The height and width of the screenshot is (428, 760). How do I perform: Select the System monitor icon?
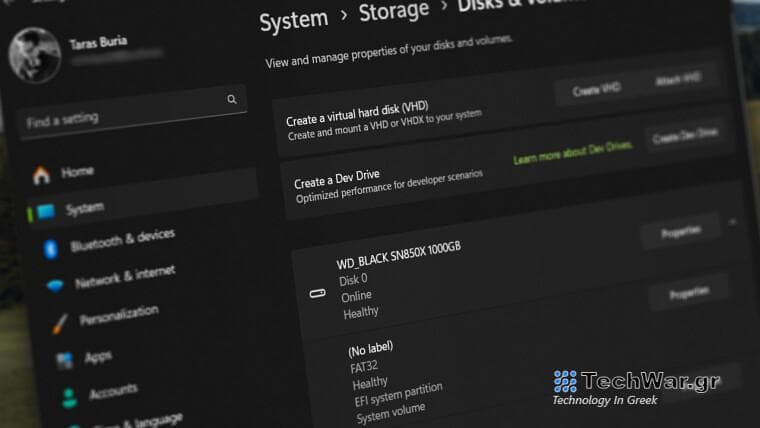tap(45, 212)
